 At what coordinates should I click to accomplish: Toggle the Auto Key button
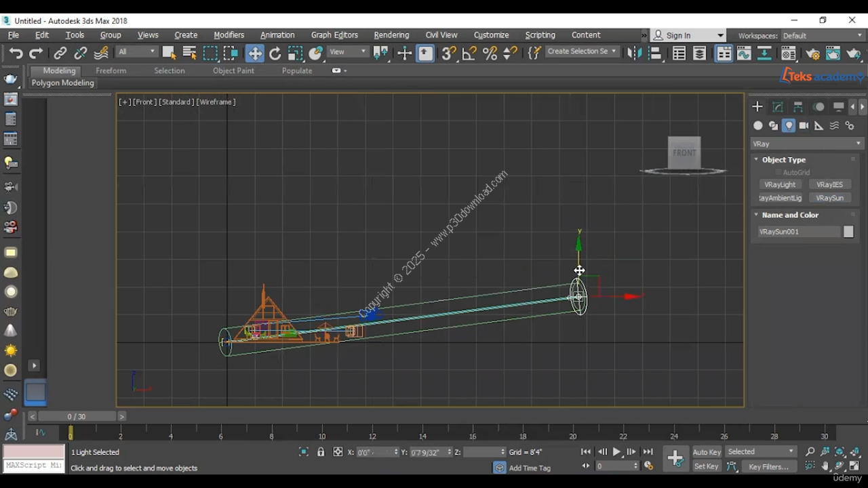pyautogui.click(x=706, y=452)
